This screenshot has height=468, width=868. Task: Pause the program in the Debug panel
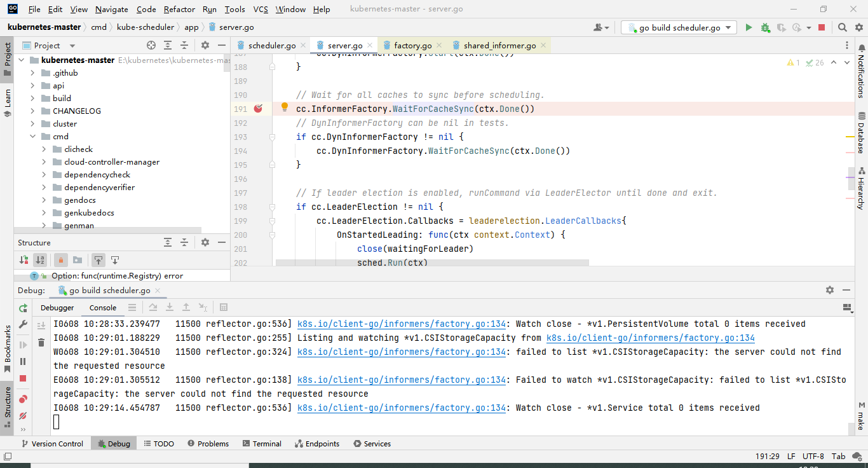pos(24,361)
